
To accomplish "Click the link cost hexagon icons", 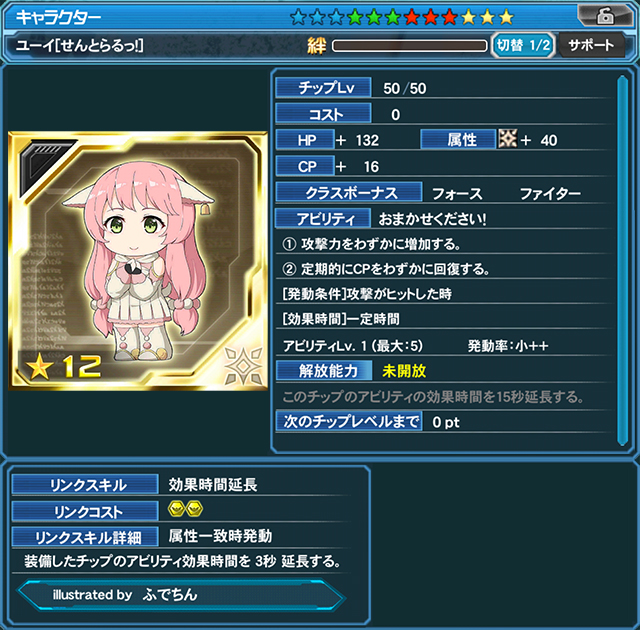I will coord(185,510).
